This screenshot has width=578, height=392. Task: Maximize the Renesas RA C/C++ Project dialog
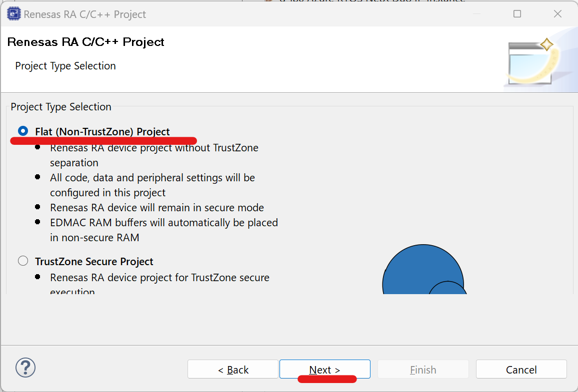[517, 14]
